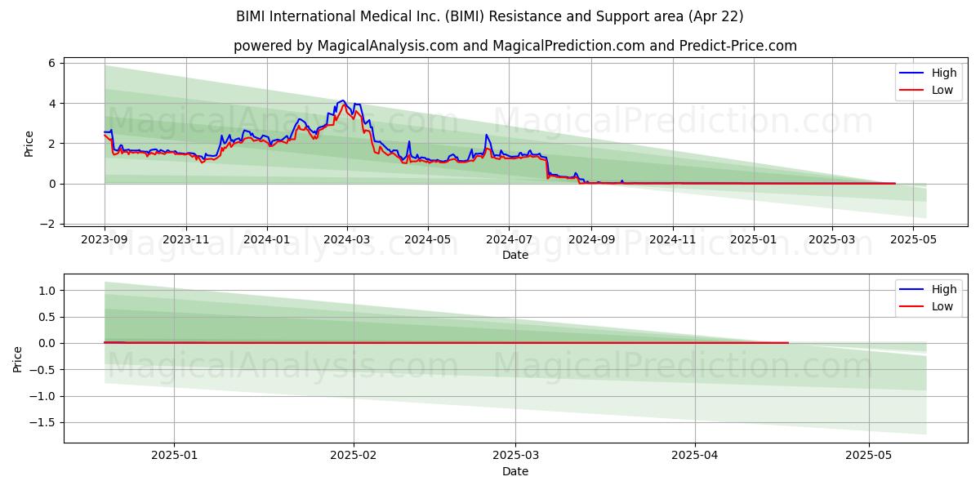Click the '1.0' y-axis tick on the lower chart

point(46,290)
